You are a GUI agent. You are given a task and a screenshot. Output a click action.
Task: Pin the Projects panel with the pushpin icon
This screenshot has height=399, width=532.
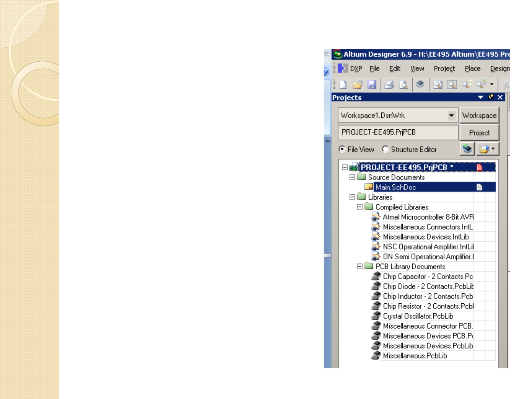pyautogui.click(x=491, y=97)
